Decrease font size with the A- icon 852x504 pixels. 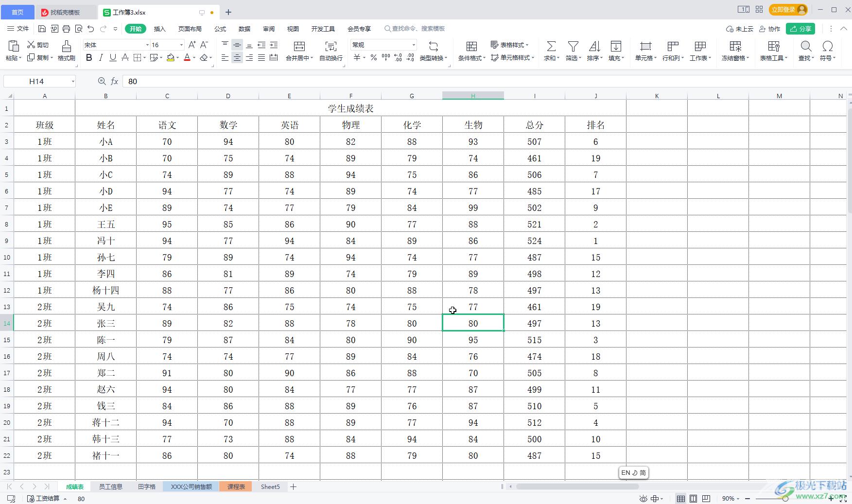(204, 45)
